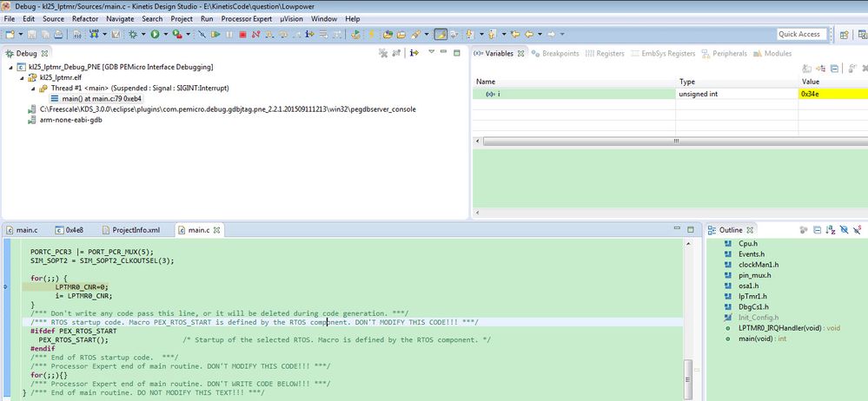Close the active main.c editor tab
This screenshot has height=401, width=868.
click(217, 230)
